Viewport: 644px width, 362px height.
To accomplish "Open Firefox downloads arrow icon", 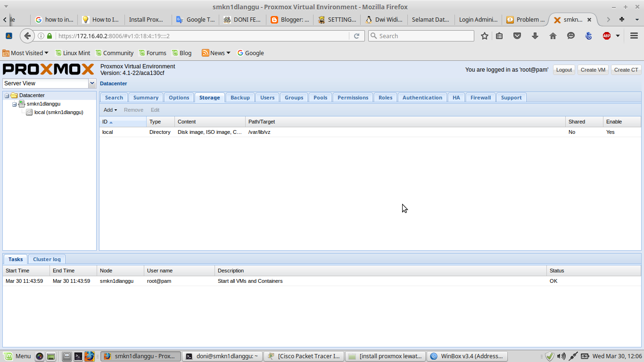I will click(535, 36).
